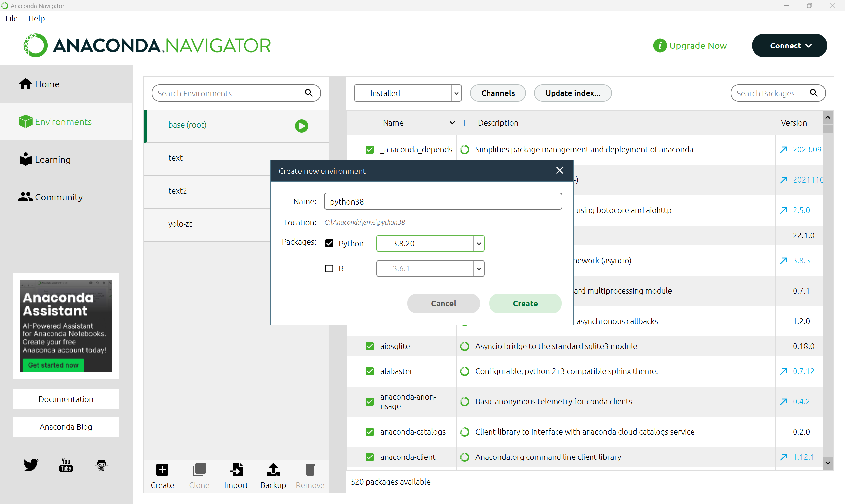Click the Cancel button in the dialog
Screen dimensions: 845x504
point(443,303)
